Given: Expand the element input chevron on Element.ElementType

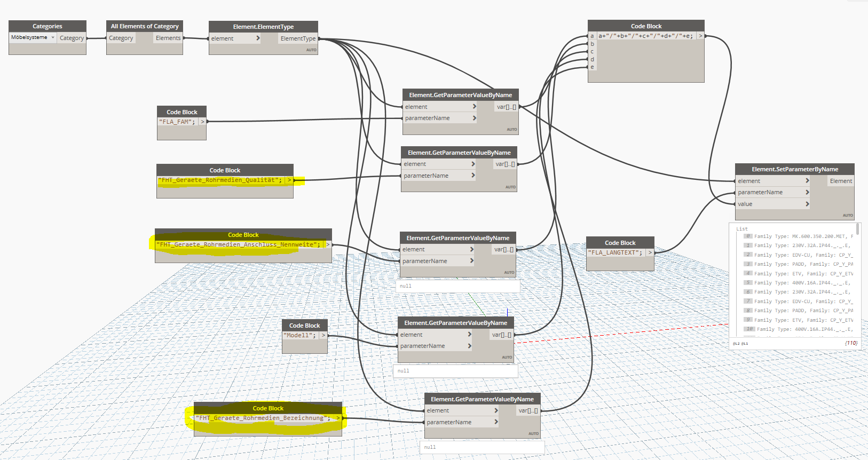Looking at the screenshot, I should tap(258, 38).
